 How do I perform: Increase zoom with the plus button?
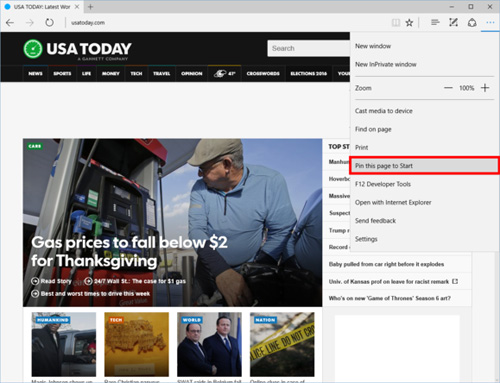[x=485, y=88]
